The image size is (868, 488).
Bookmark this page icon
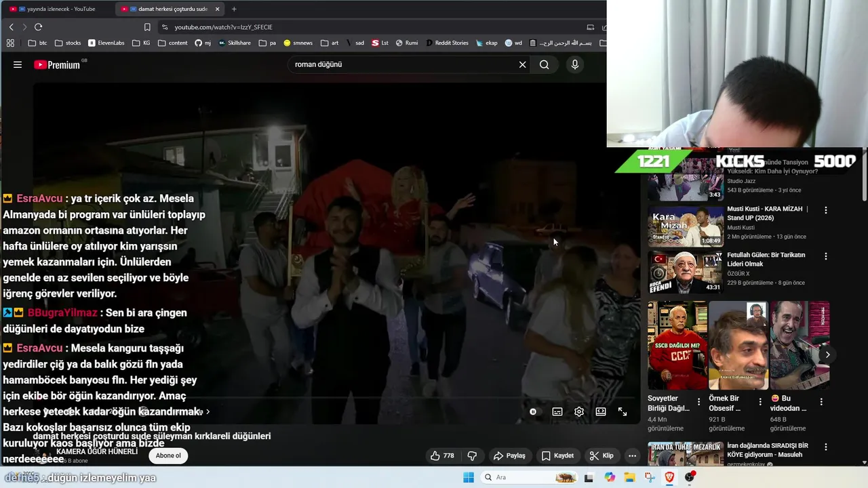tap(147, 27)
